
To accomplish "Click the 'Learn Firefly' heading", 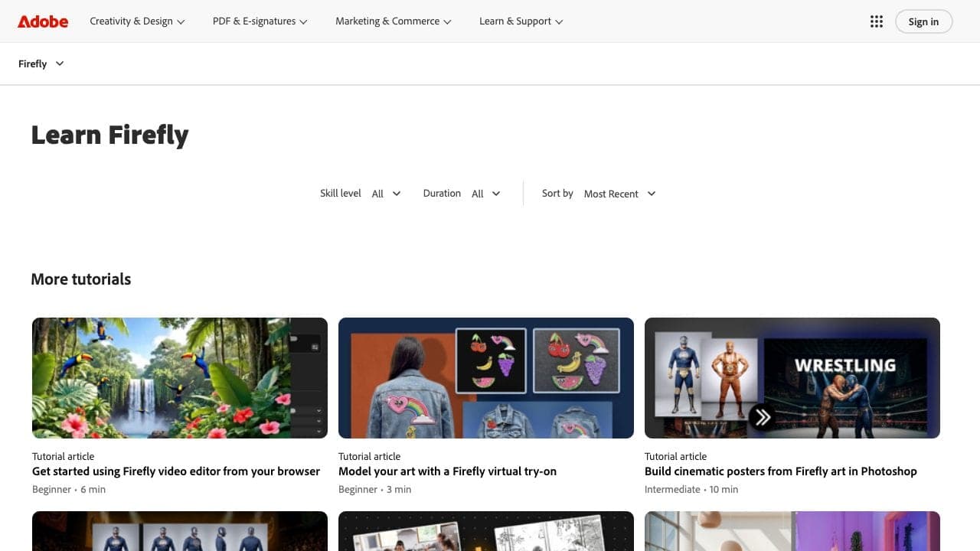I will click(x=109, y=135).
